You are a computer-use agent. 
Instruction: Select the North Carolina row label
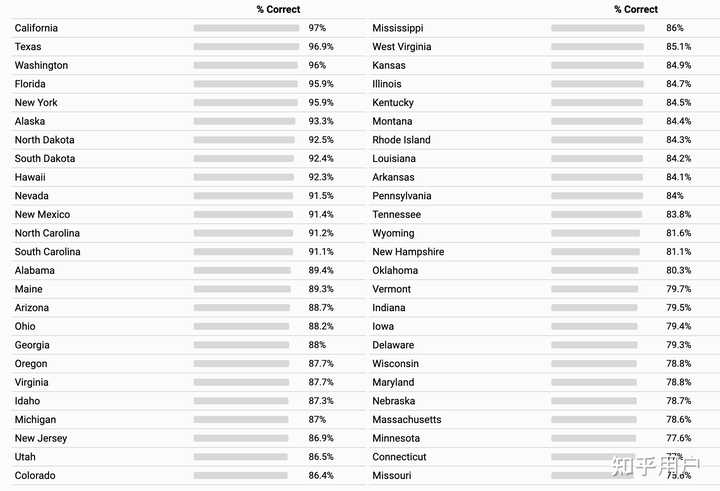click(47, 233)
